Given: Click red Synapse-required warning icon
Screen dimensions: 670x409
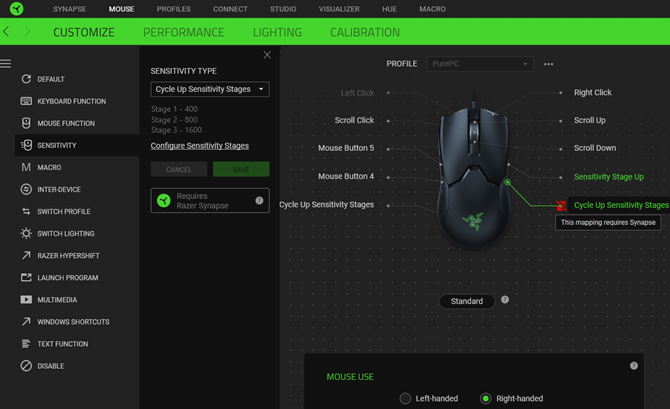Looking at the screenshot, I should point(561,206).
